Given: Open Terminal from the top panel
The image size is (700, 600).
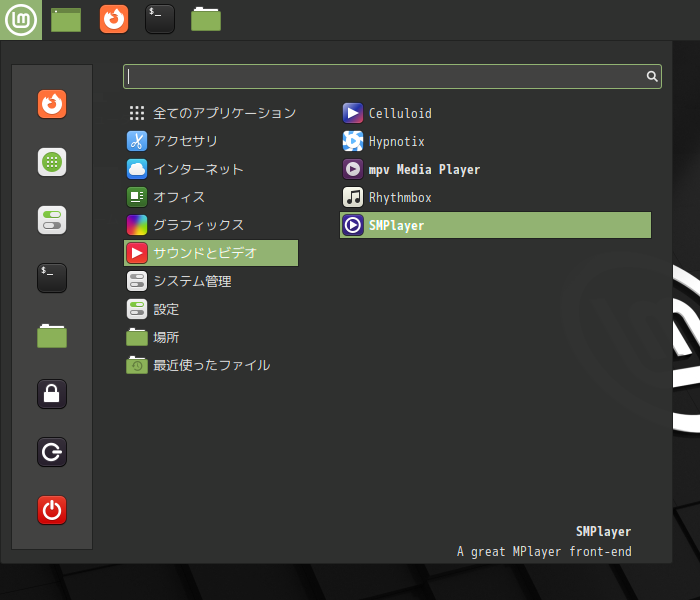Looking at the screenshot, I should point(160,20).
